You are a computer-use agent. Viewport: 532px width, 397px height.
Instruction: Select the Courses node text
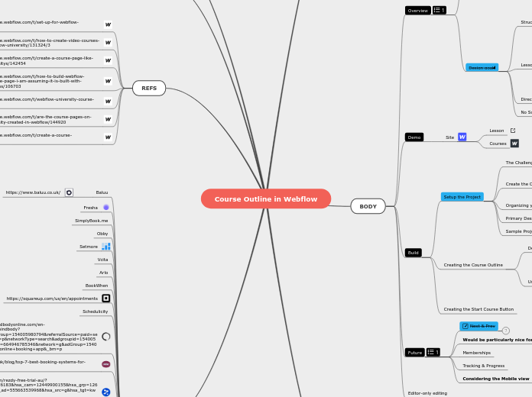[498, 144]
